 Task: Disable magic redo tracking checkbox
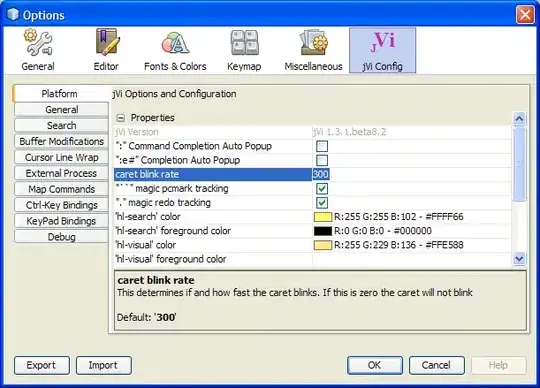[322, 202]
